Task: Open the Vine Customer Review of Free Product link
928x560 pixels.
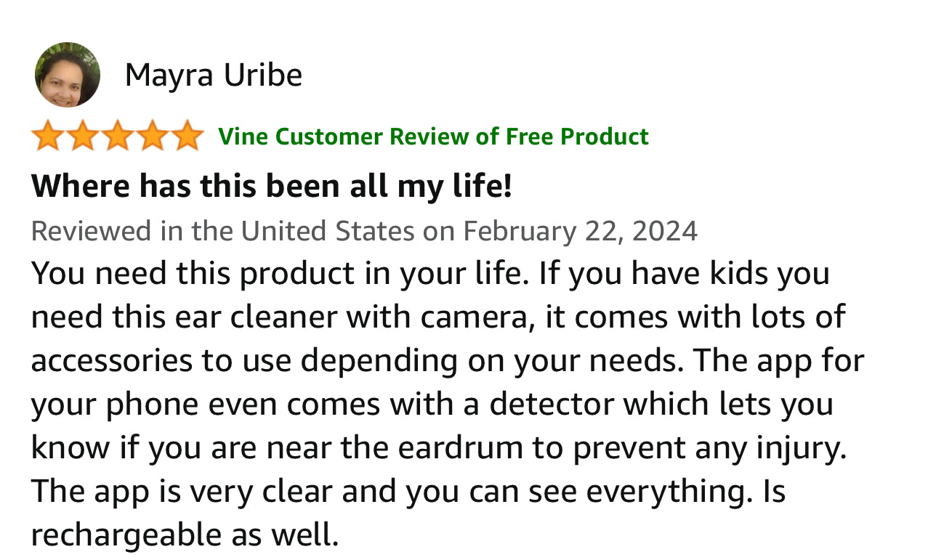Action: (x=434, y=137)
